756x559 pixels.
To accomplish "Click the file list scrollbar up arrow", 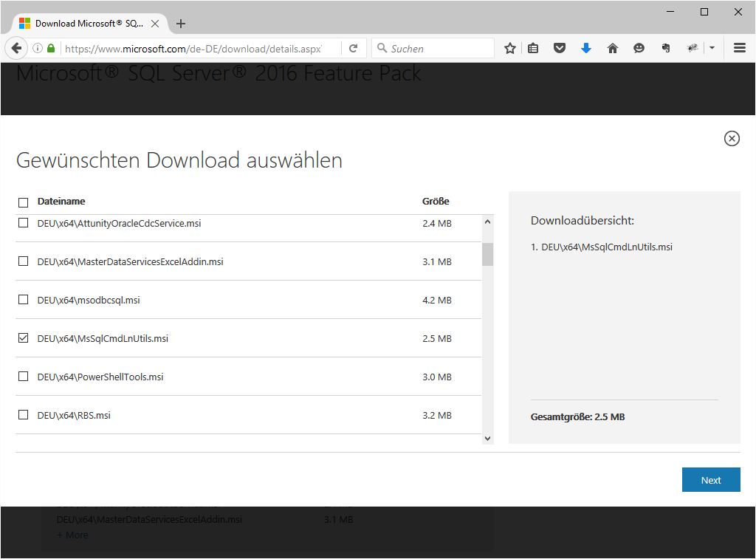I will [487, 222].
